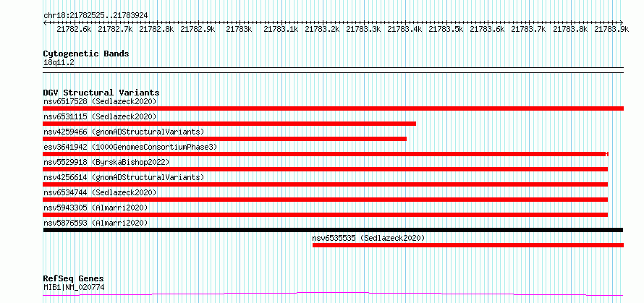This screenshot has height=303, width=644.
Task: Click the 21782.9k ruler tick label
Action: point(198,29)
